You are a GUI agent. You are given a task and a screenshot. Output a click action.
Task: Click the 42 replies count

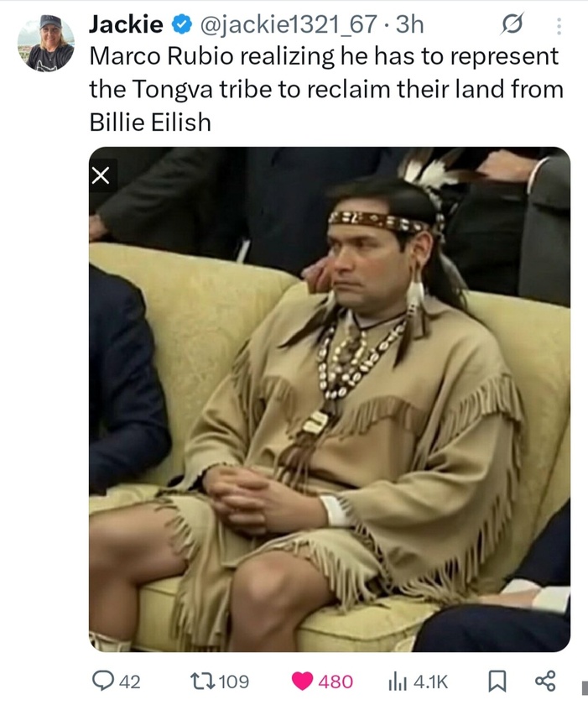click(x=130, y=681)
